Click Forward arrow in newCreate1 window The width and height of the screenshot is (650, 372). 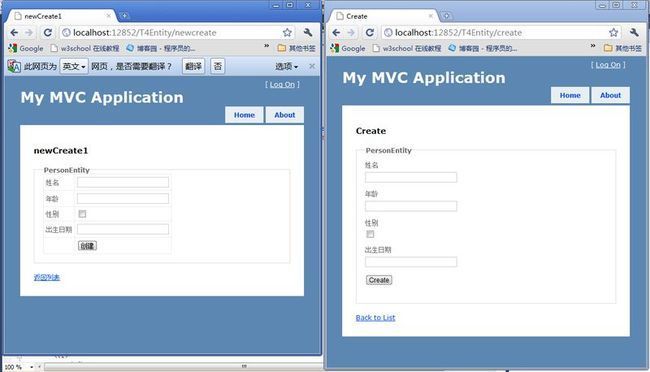coord(29,32)
